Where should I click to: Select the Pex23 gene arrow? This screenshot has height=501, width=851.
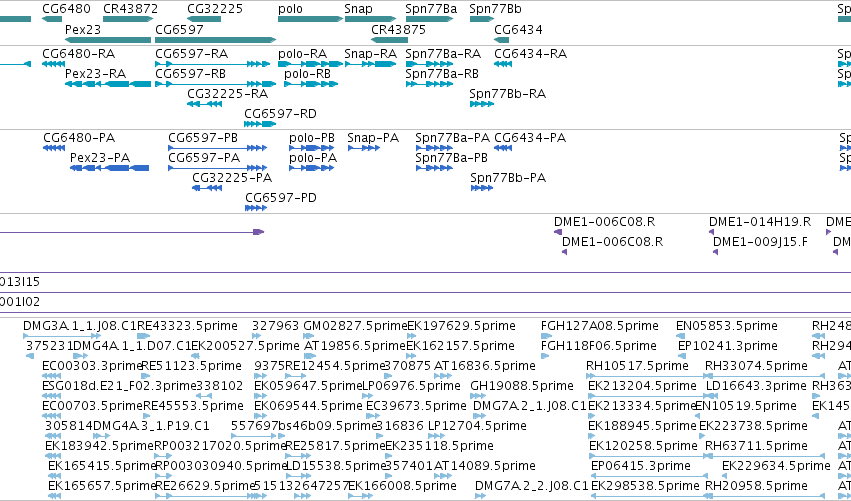tap(107, 40)
